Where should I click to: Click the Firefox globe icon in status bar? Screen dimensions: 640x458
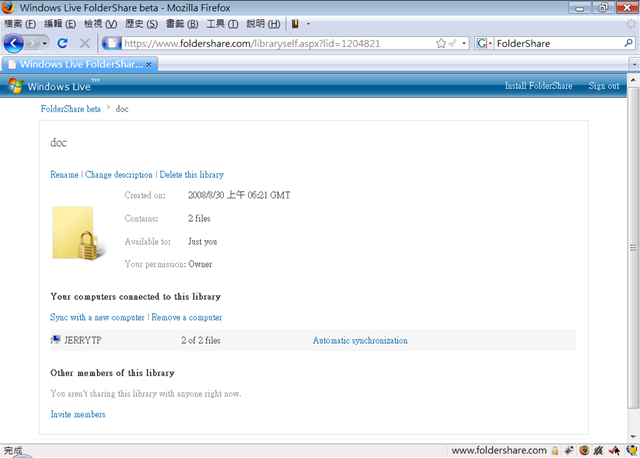(584, 450)
